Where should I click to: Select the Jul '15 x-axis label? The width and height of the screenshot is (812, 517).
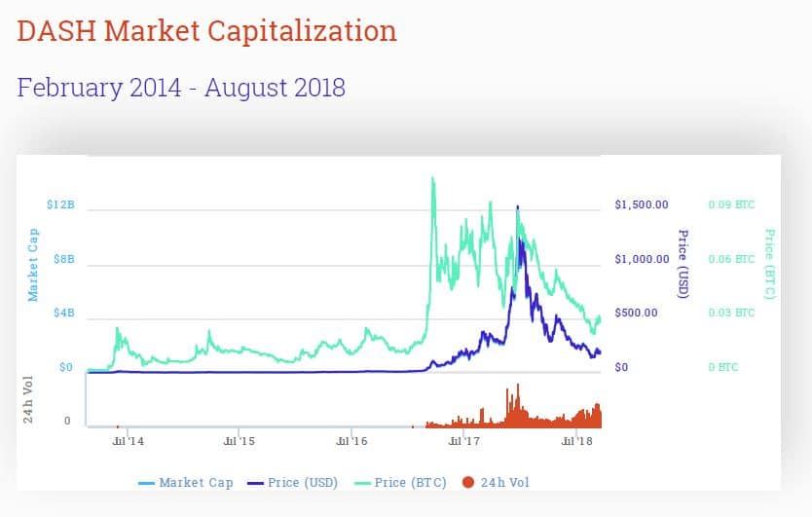240,442
